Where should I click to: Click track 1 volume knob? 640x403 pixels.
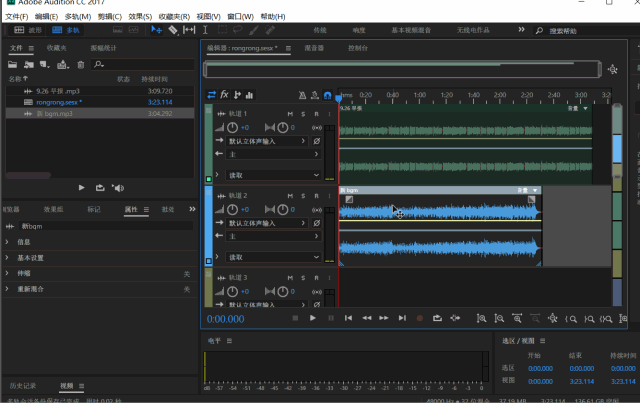232,128
